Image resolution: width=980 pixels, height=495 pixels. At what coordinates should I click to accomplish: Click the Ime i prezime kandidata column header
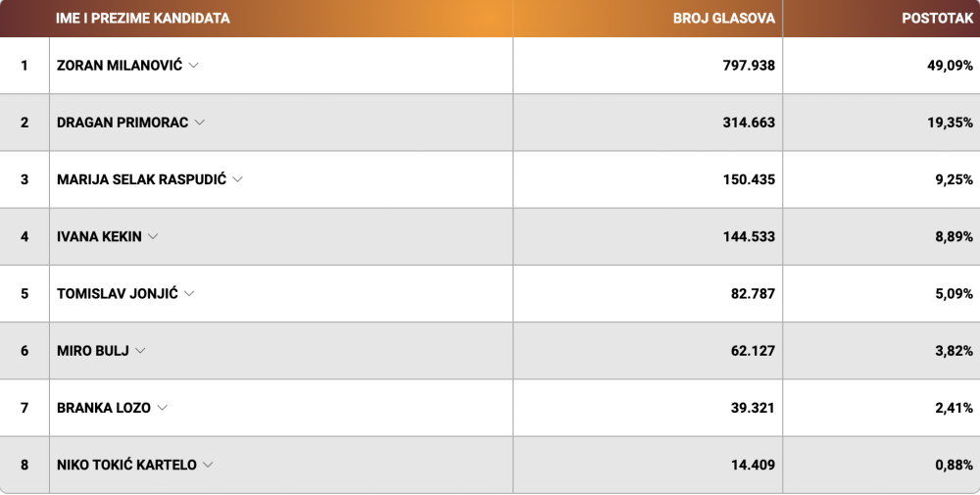coord(142,18)
